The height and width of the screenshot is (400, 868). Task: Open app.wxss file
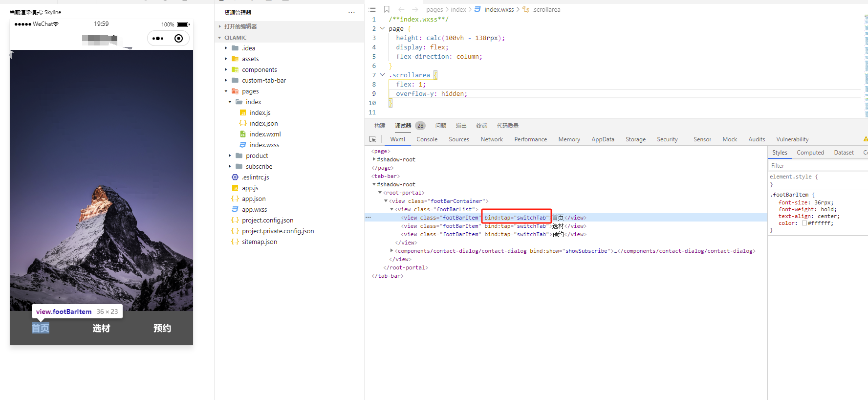pos(254,209)
